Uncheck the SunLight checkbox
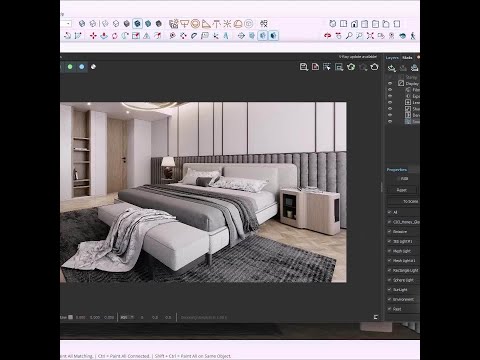 [x=389, y=290]
